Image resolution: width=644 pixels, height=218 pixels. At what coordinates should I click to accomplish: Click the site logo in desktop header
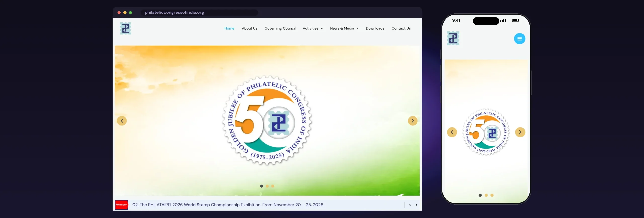coord(126,28)
